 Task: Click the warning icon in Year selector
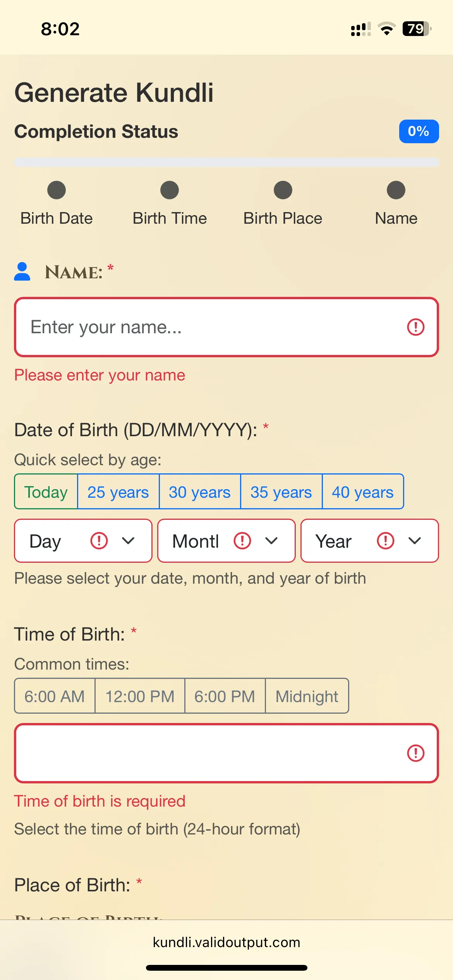click(x=385, y=541)
